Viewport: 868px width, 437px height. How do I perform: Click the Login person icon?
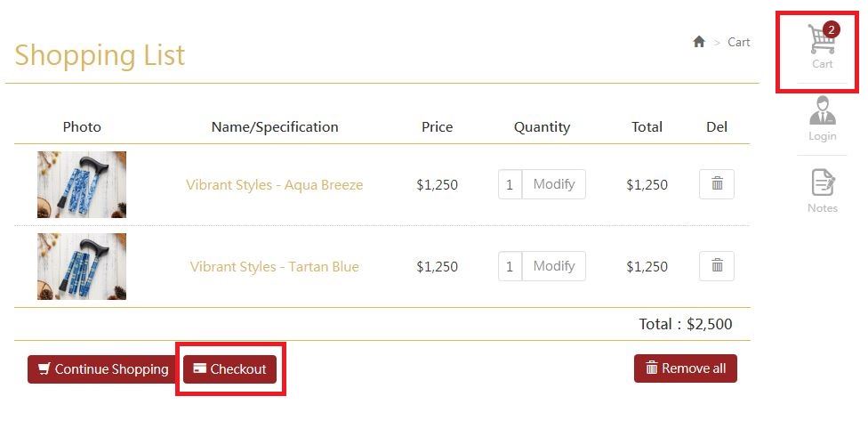point(822,109)
